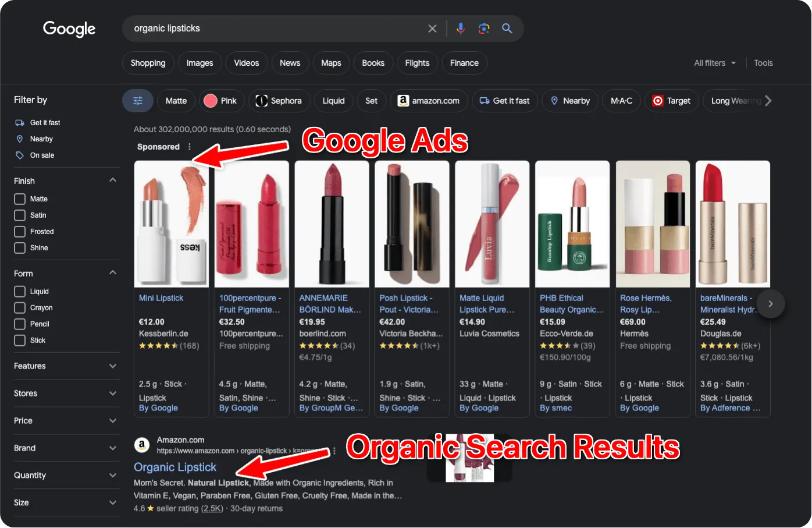Select the Pink color filter chip
Image resolution: width=812 pixels, height=528 pixels.
(220, 101)
